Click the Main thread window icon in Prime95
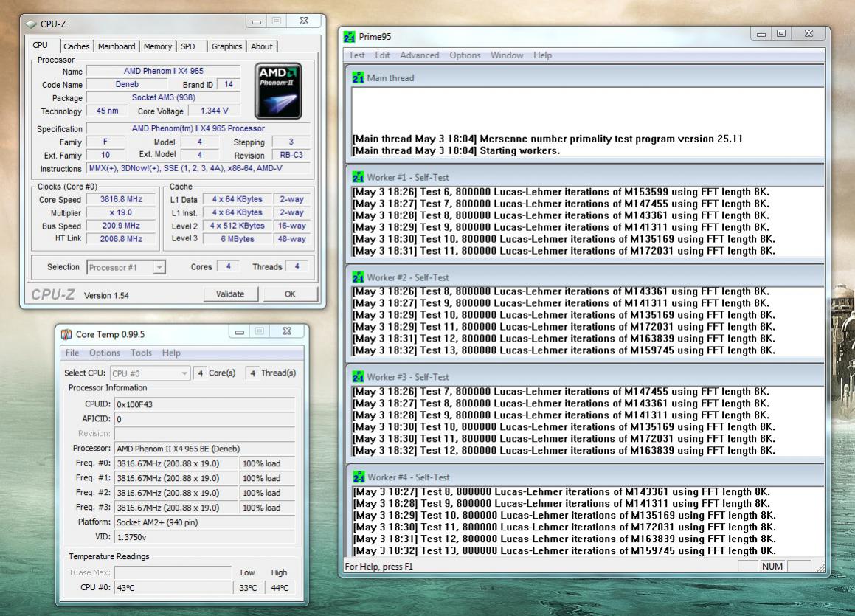This screenshot has width=855, height=616. 358,78
